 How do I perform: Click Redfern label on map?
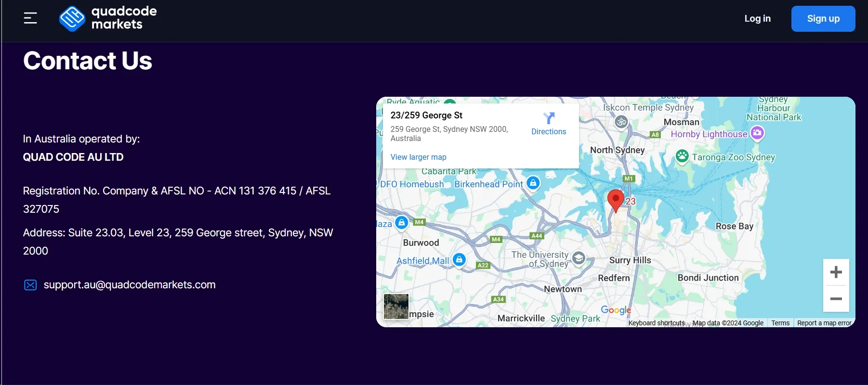click(x=614, y=278)
